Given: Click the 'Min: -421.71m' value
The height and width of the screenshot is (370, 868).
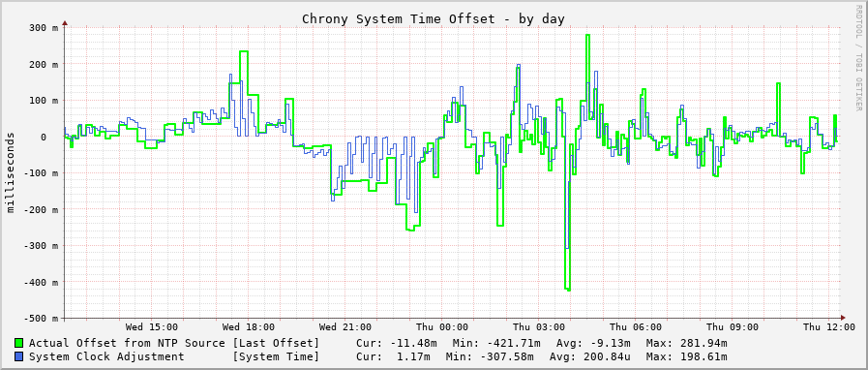Looking at the screenshot, I should (496, 344).
